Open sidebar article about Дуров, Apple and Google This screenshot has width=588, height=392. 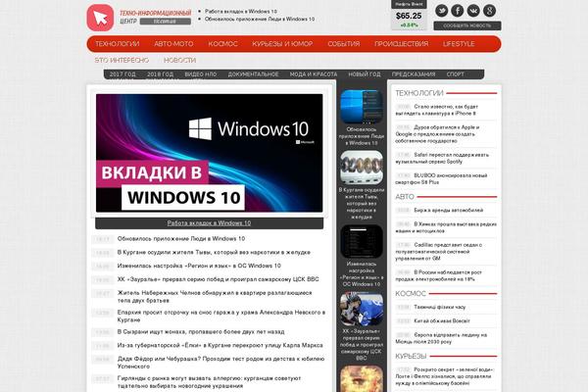click(438, 134)
